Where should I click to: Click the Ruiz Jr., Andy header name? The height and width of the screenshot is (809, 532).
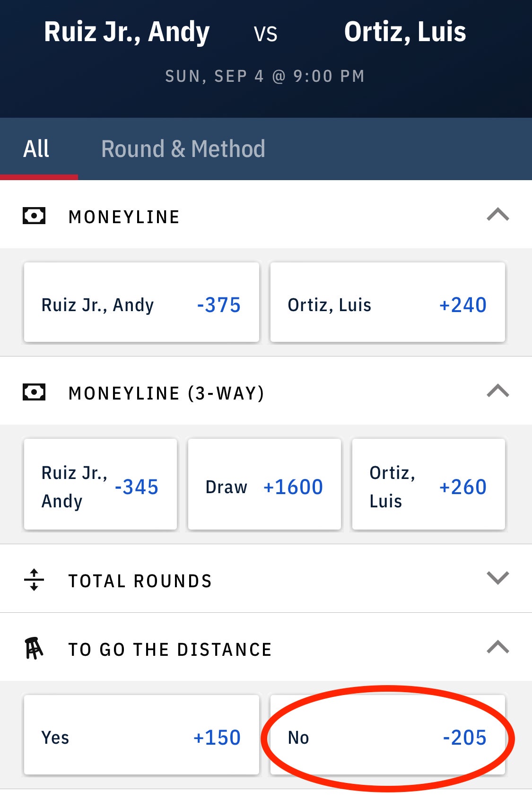point(127,32)
